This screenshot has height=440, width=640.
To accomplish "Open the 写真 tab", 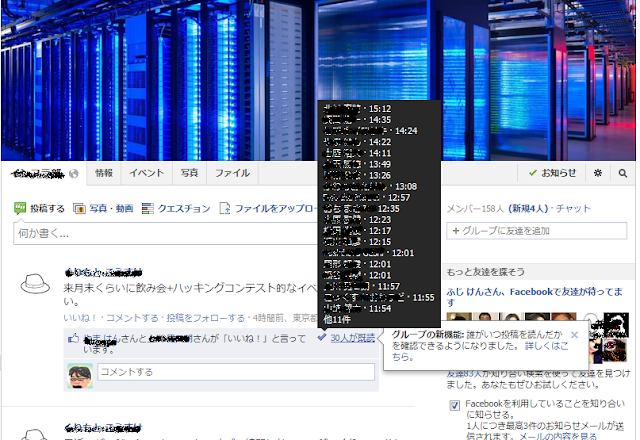I will point(189,173).
